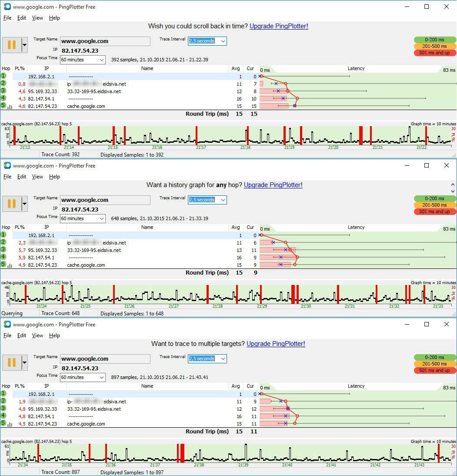Click the Target Name field in top window
This screenshot has height=476, width=457.
coord(105,41)
